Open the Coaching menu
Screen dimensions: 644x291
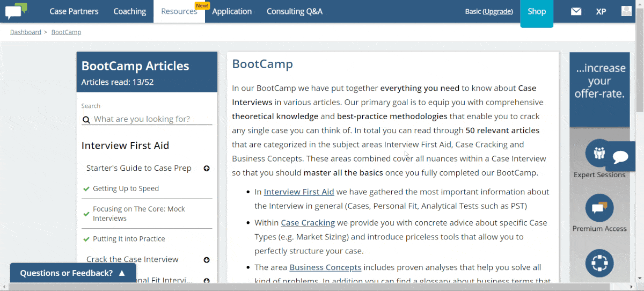coord(129,11)
